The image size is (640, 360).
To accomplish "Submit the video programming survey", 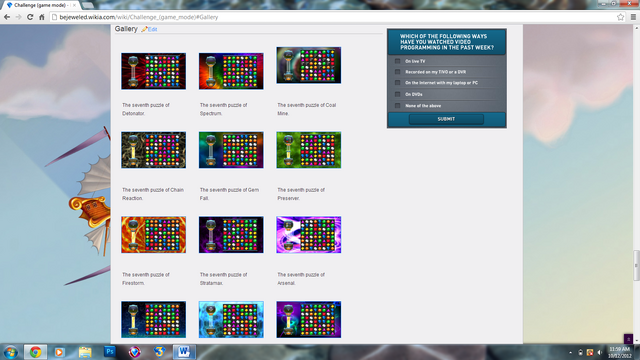I will [446, 119].
